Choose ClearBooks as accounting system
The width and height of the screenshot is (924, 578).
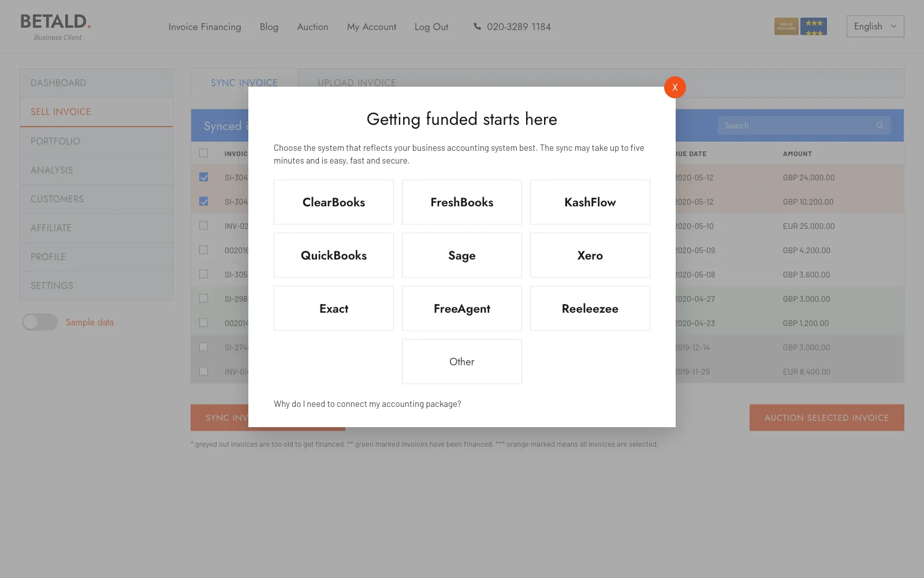click(334, 202)
